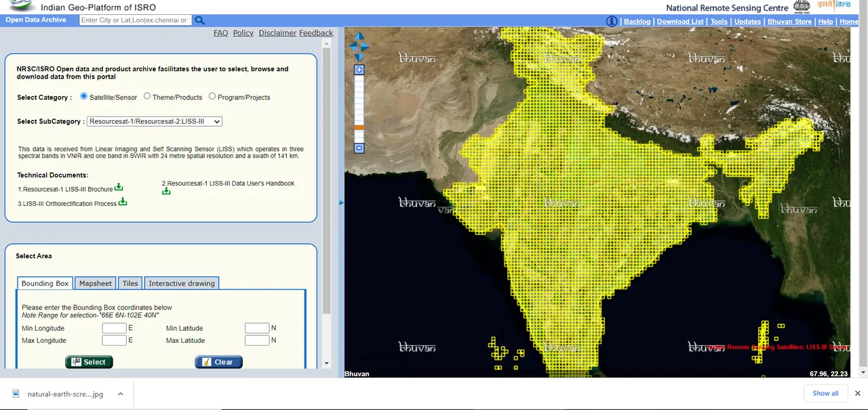Download the LISS-III Data User's Handbook icon
Viewport: 868px width, 410px height.
click(x=166, y=191)
